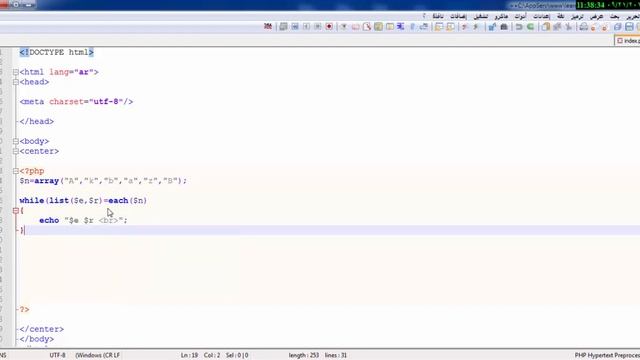Click the while(list($e,$r)=each($n)) line

[83, 200]
